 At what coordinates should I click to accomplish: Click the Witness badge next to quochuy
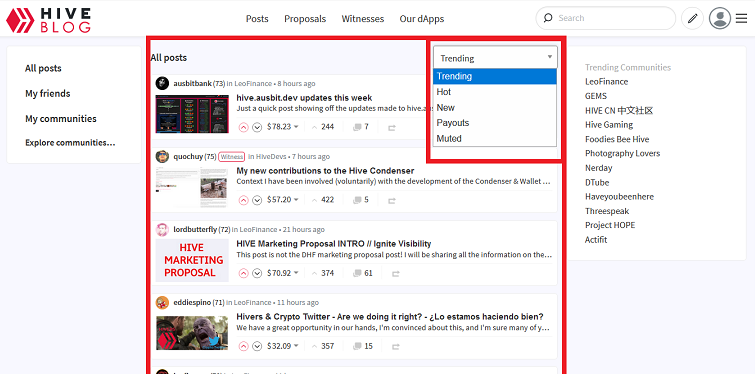coord(232,156)
